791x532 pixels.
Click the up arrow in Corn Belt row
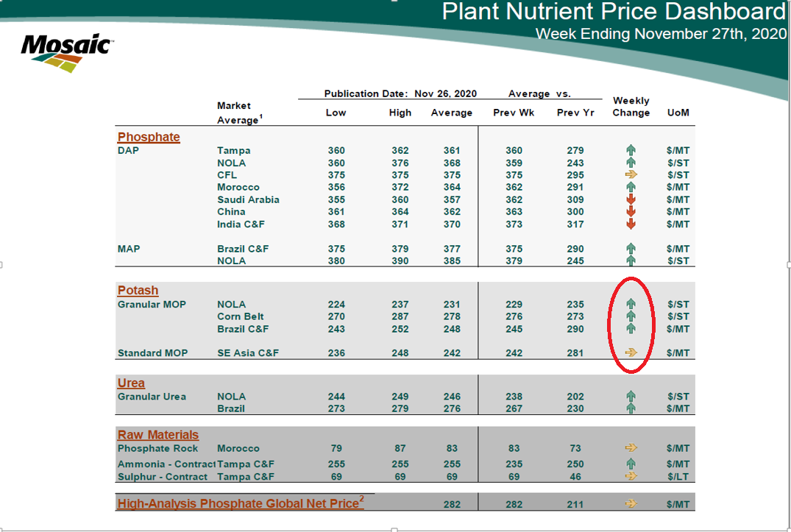[x=631, y=316]
